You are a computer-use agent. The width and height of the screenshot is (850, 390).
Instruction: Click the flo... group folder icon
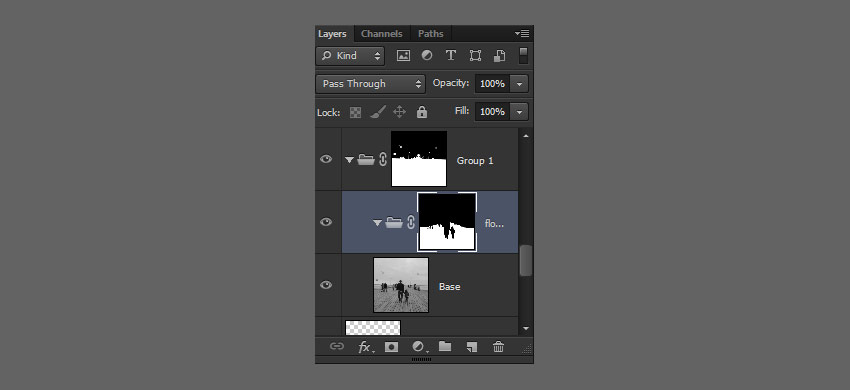click(x=394, y=222)
